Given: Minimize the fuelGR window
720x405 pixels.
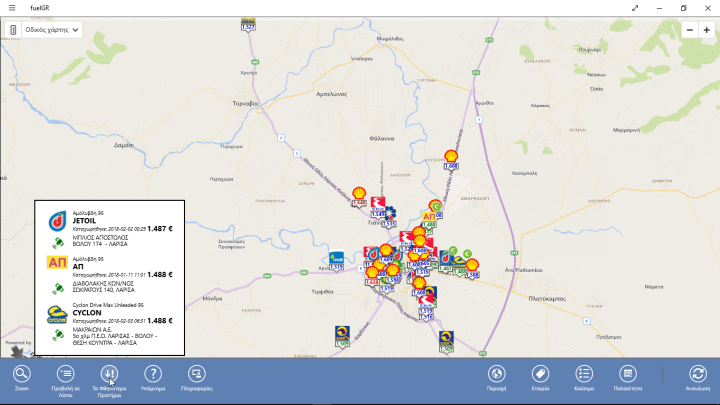Looking at the screenshot, I should (x=659, y=8).
